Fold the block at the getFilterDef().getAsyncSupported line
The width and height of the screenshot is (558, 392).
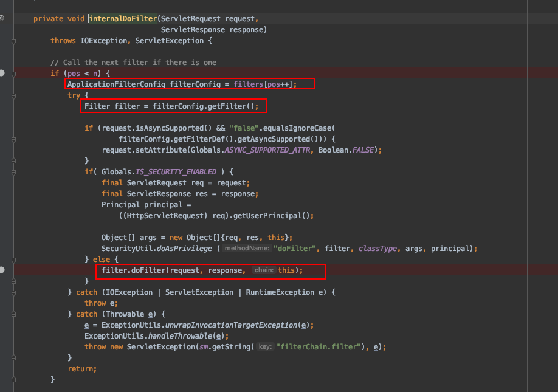(x=13, y=140)
